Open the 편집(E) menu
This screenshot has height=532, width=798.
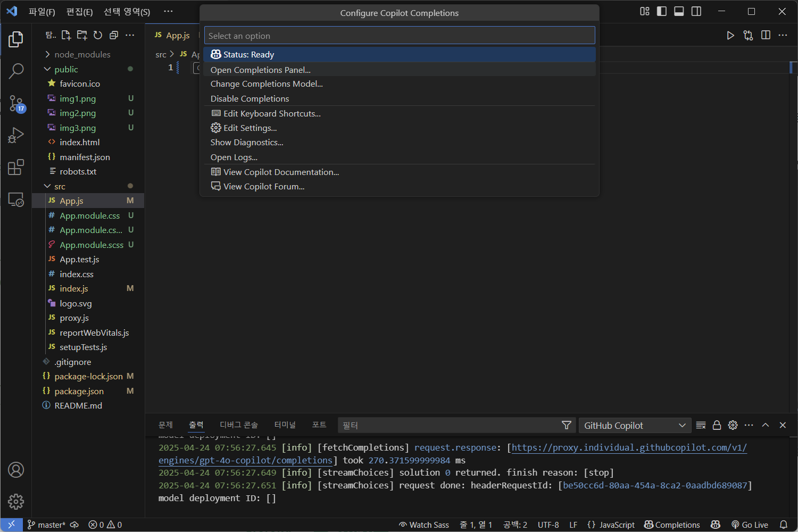pyautogui.click(x=79, y=11)
